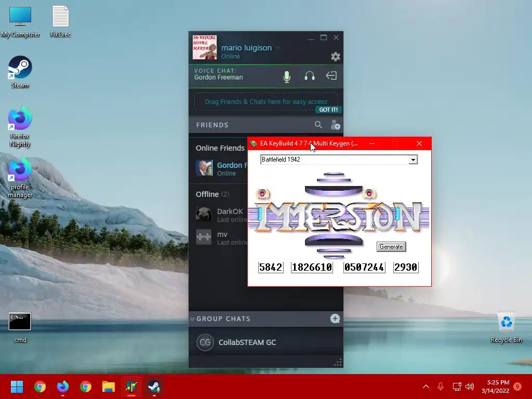Click FixExec desktop file icon
532x399 pixels.
click(x=60, y=21)
